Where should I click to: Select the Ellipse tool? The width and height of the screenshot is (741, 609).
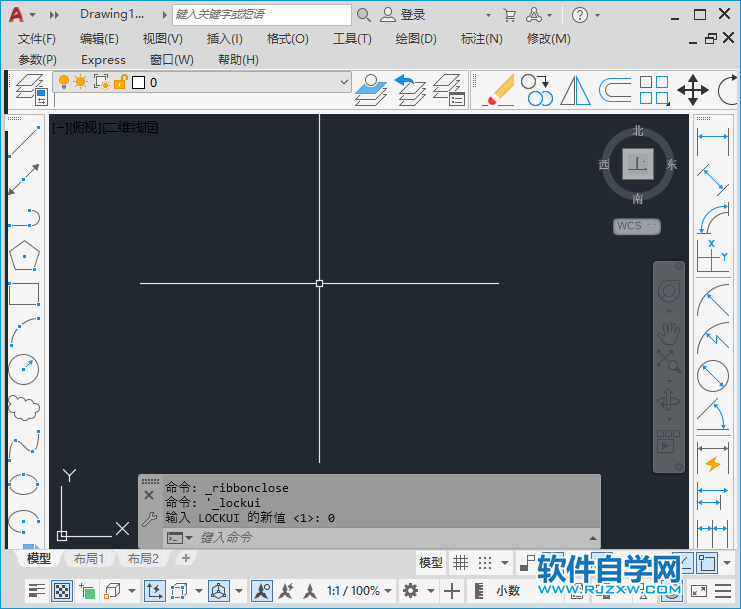(24, 484)
